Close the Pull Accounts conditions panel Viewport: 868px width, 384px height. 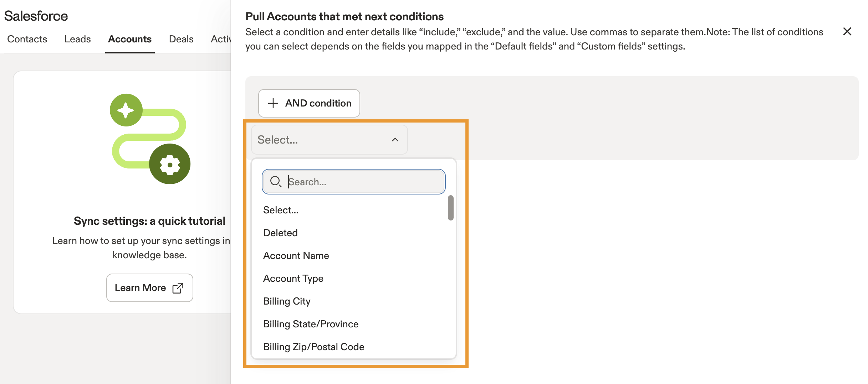click(847, 31)
